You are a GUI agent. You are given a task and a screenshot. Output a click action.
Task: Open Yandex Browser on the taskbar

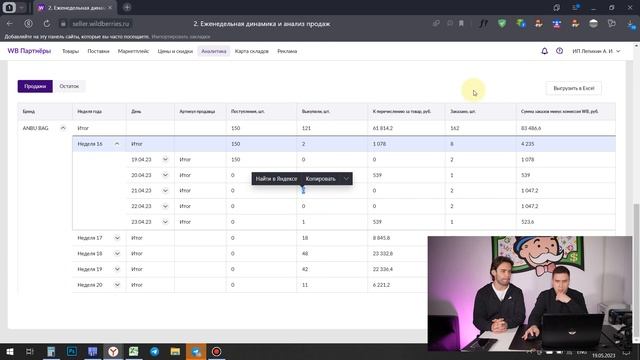pyautogui.click(x=113, y=351)
